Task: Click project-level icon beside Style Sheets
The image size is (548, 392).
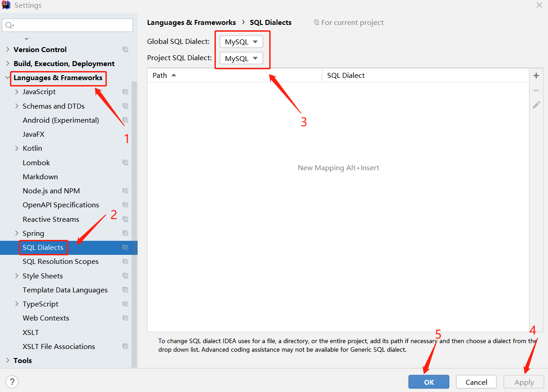Action: pyautogui.click(x=125, y=276)
